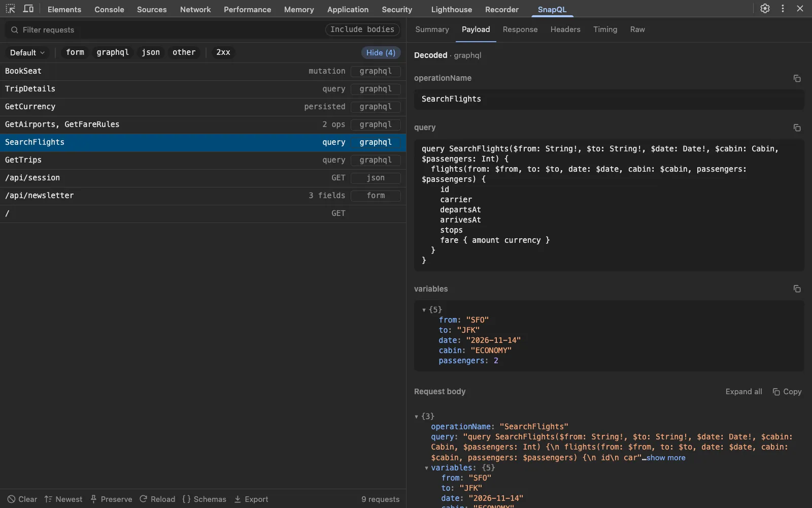Activate the inspect element picker icon
This screenshot has width=812, height=508.
point(10,9)
